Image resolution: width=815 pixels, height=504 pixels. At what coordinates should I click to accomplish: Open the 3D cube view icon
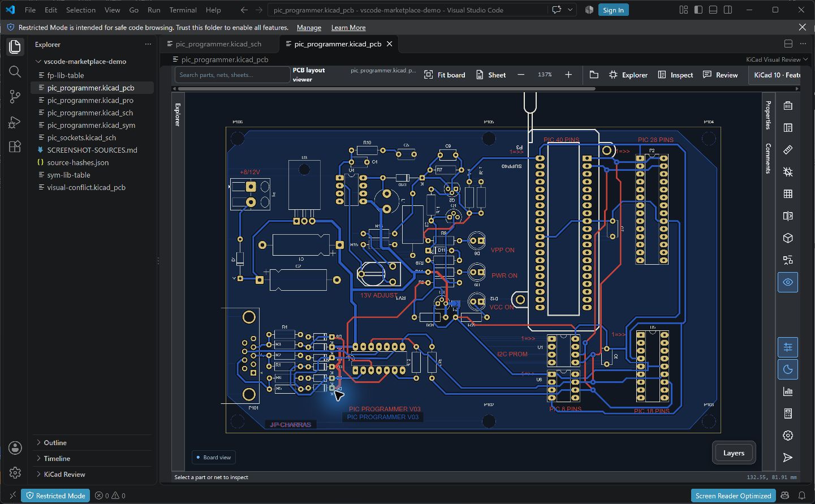788,238
